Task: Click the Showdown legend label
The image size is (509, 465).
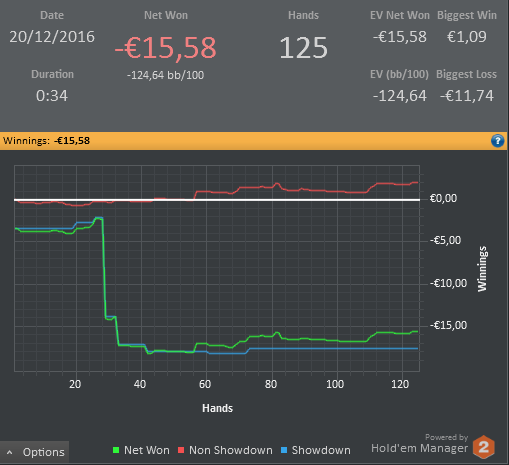Action: tap(321, 450)
